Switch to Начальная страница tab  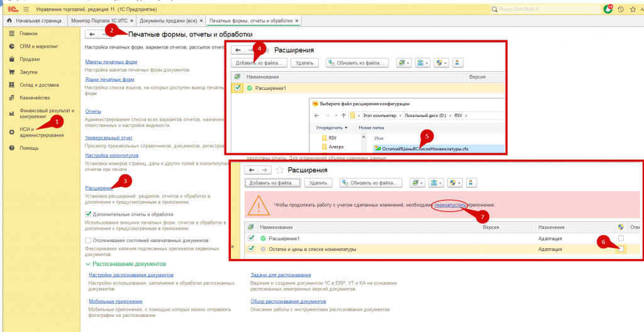pyautogui.click(x=35, y=21)
